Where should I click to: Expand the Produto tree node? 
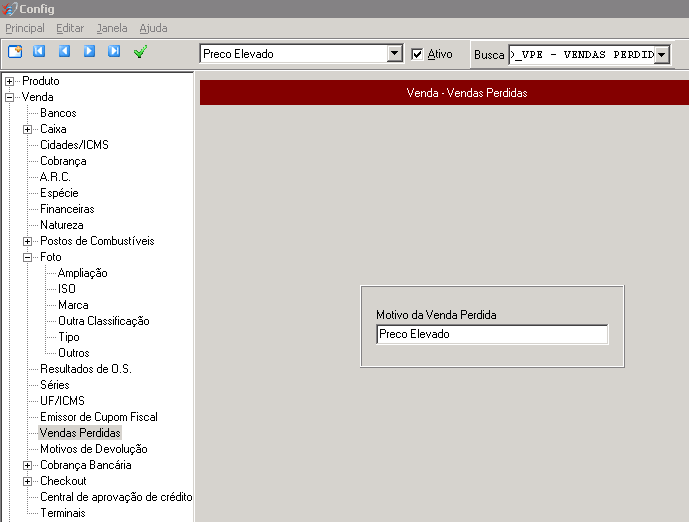pos(9,81)
